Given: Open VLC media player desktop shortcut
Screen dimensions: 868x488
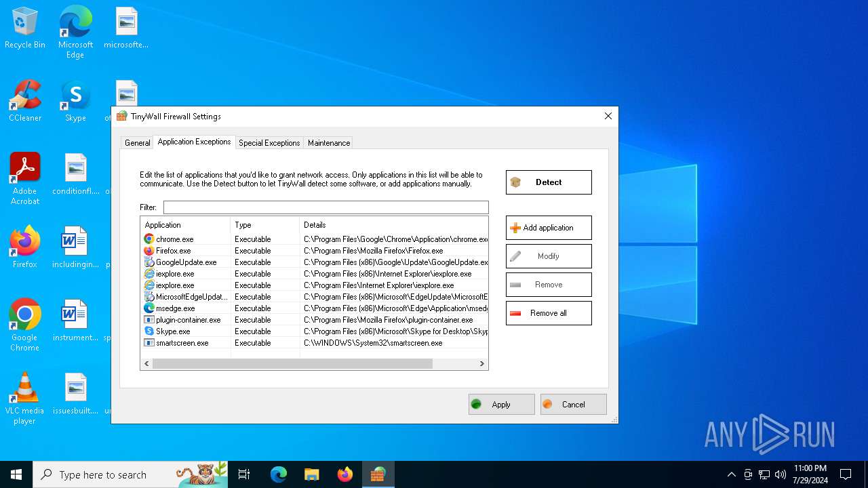Looking at the screenshot, I should click(25, 399).
